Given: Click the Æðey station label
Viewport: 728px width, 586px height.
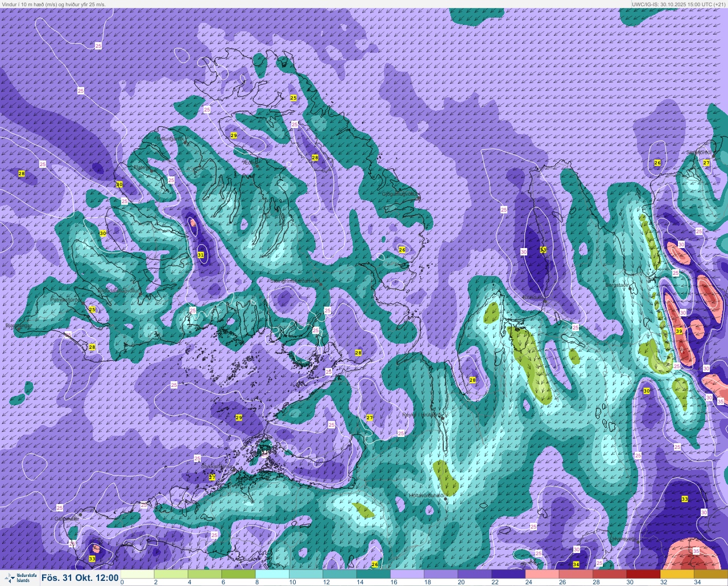Looking at the screenshot, I should coord(249,162).
